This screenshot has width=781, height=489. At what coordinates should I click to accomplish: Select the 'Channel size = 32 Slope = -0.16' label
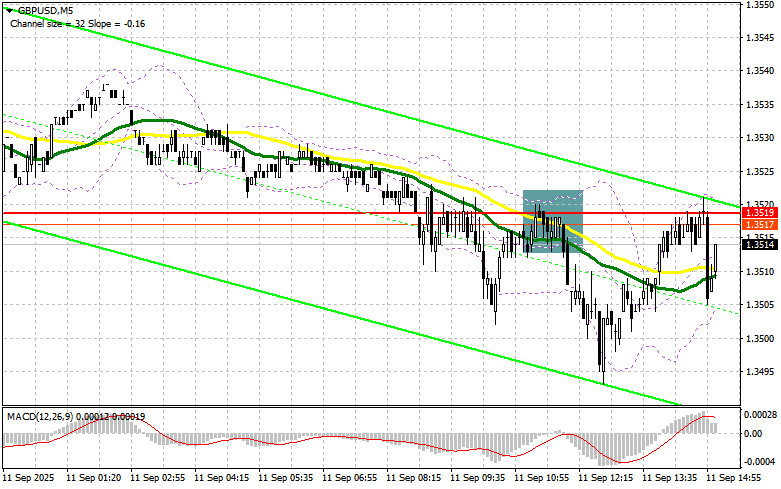click(78, 23)
